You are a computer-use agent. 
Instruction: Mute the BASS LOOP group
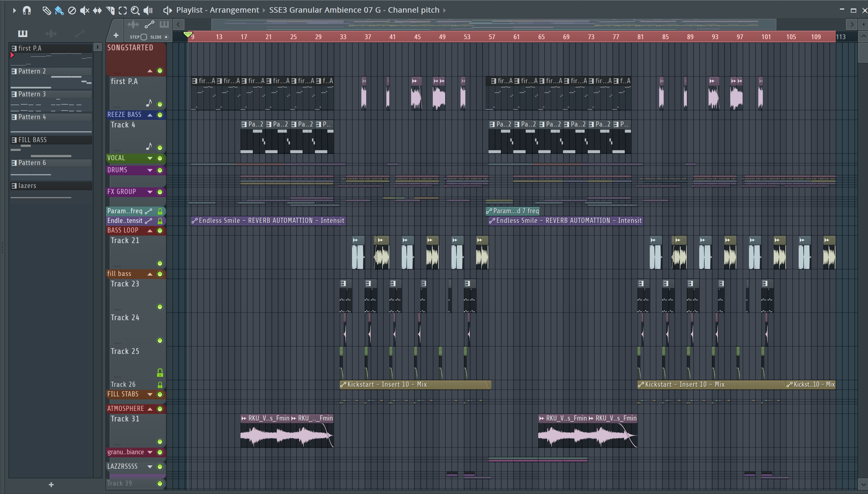160,230
